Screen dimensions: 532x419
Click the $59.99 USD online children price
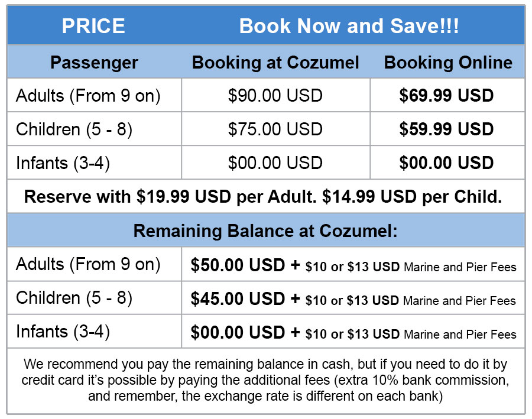(446, 129)
